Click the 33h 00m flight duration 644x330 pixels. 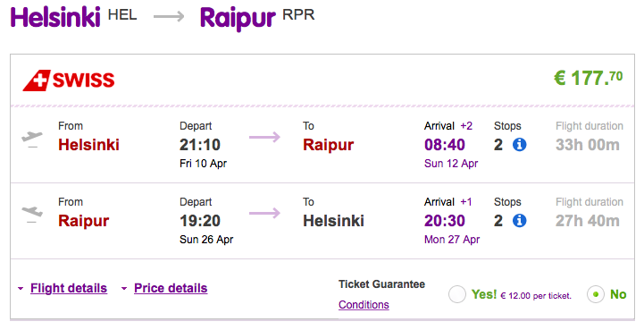[588, 145]
